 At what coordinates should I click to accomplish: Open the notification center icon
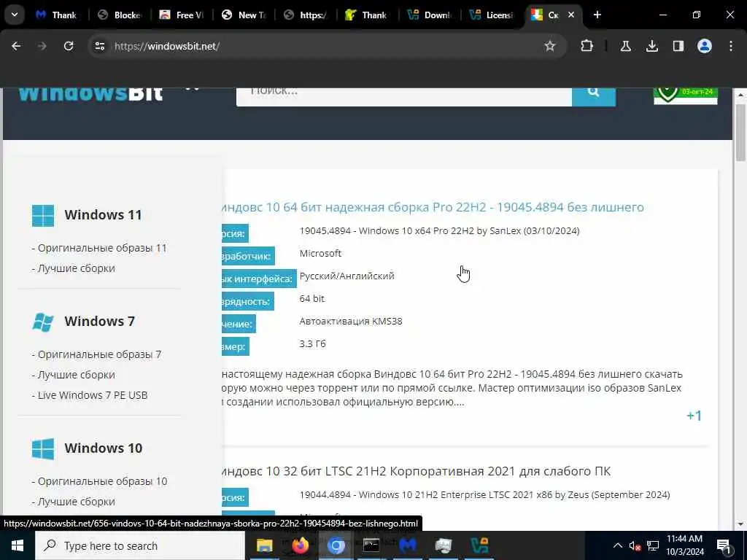724,545
